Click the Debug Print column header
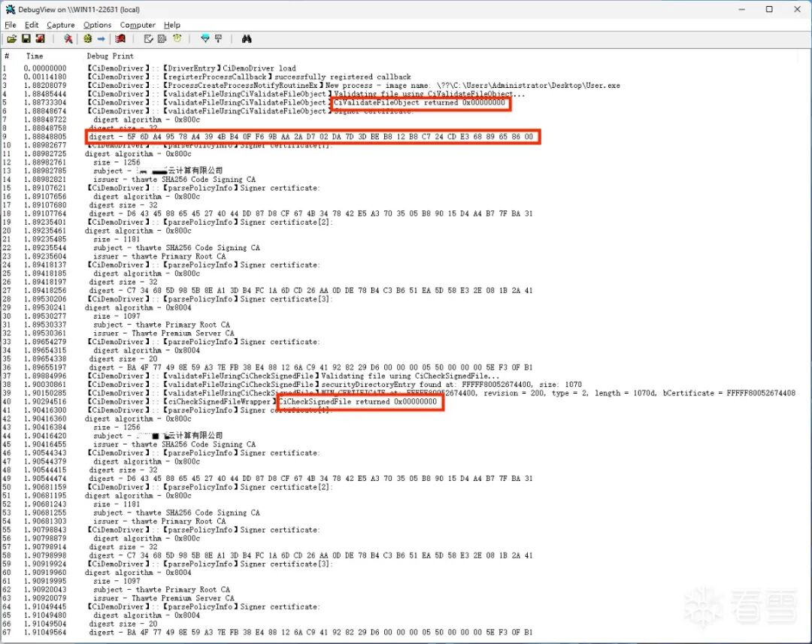 click(111, 56)
